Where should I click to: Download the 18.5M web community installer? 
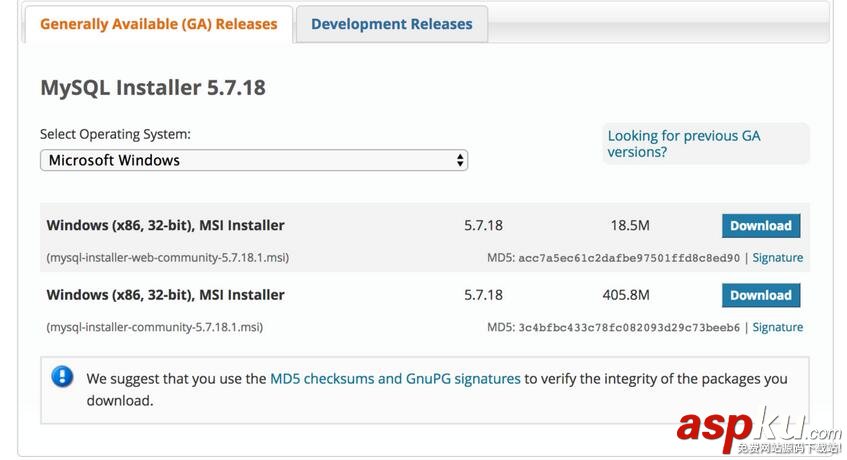click(760, 226)
